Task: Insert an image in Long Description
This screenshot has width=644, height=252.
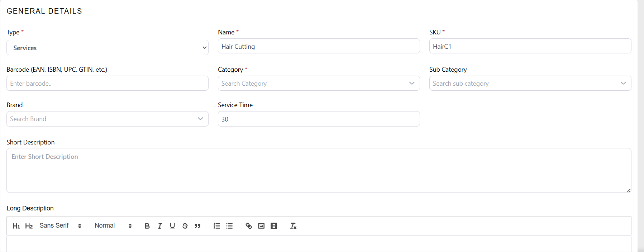Action: (x=261, y=226)
